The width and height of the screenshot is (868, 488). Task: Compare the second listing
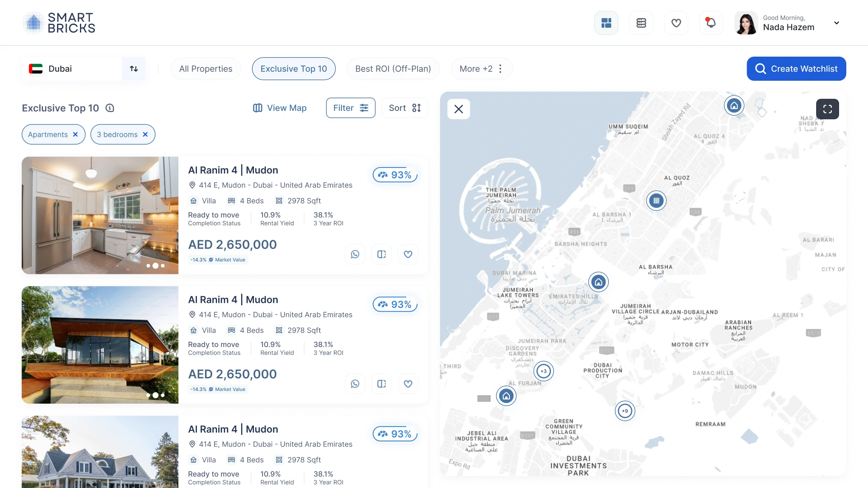382,384
